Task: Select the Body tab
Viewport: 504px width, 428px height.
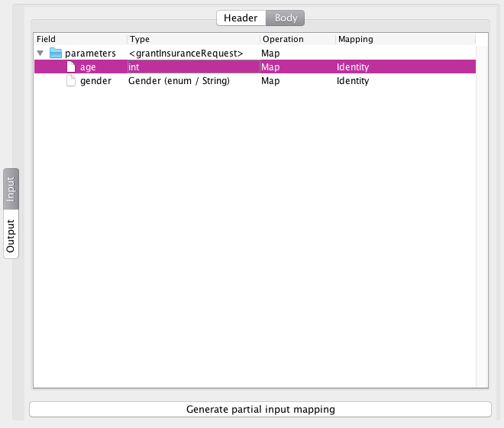Action: click(286, 18)
